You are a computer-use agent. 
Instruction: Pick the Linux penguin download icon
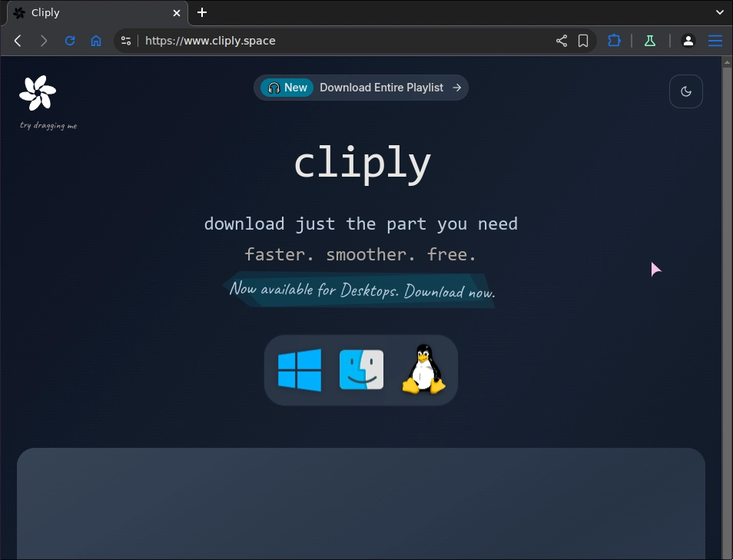coord(423,369)
